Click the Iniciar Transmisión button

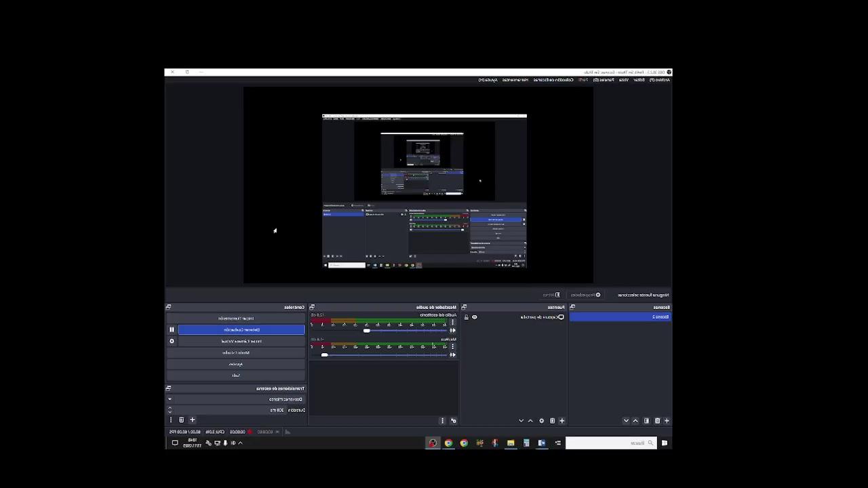tap(235, 319)
